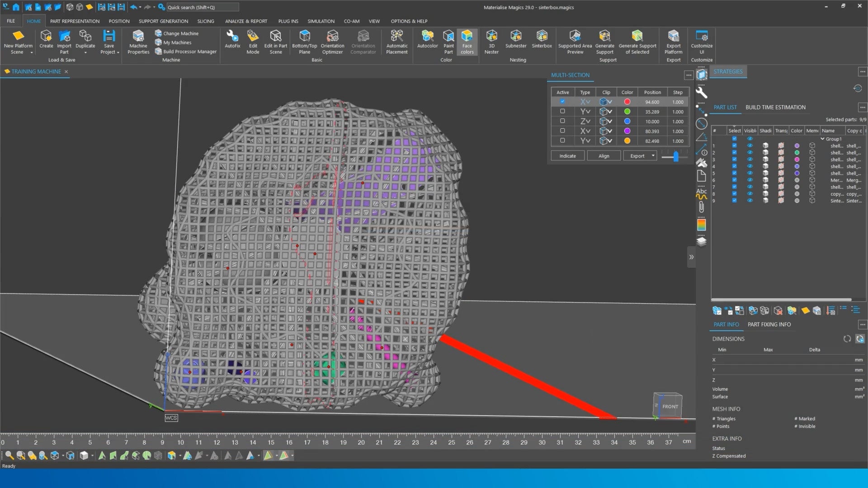Open Machine Properties

tap(138, 36)
